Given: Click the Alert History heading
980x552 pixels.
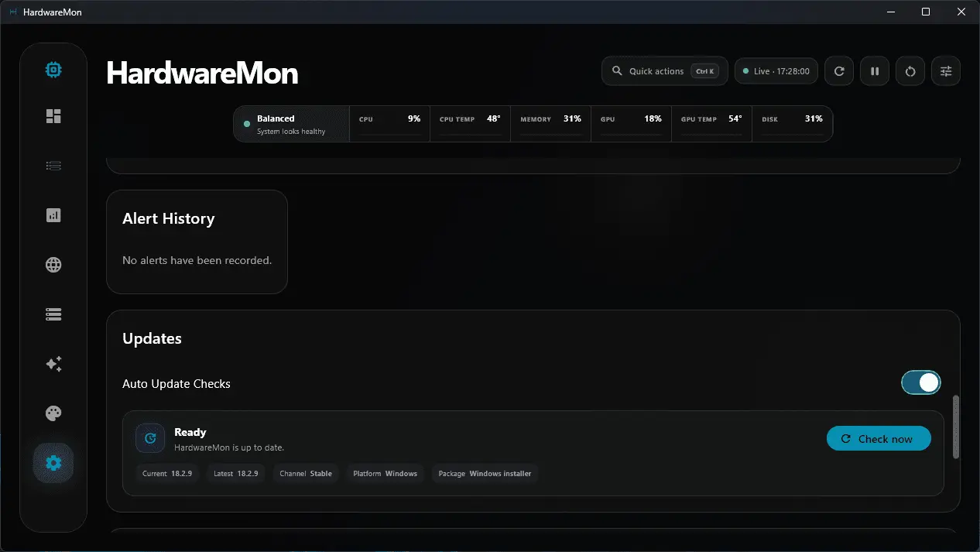Looking at the screenshot, I should point(169,218).
